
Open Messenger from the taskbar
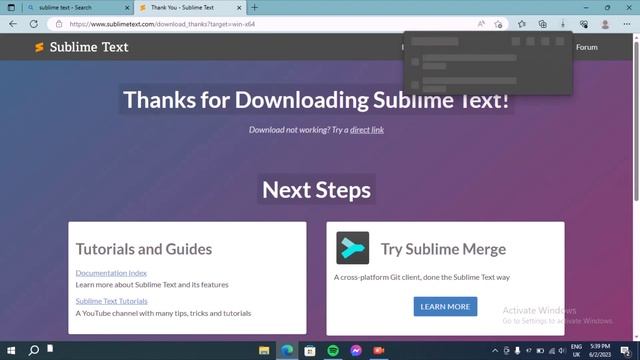[356, 351]
